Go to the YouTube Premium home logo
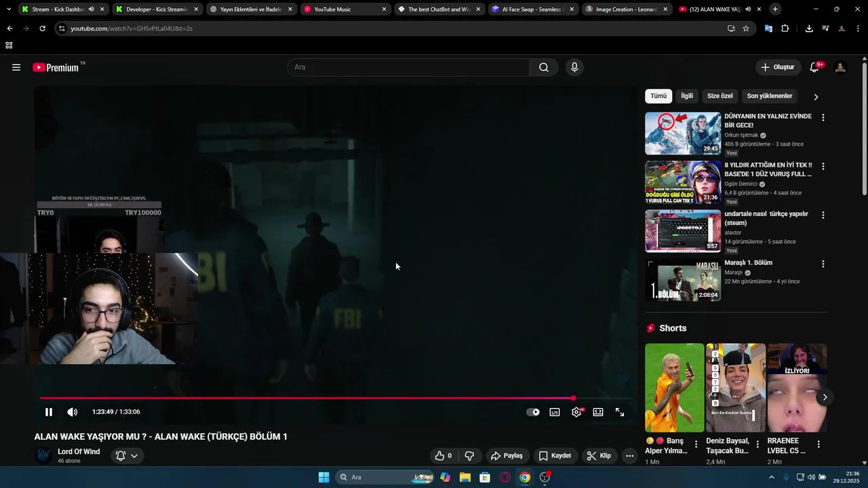The image size is (868, 488). (56, 67)
